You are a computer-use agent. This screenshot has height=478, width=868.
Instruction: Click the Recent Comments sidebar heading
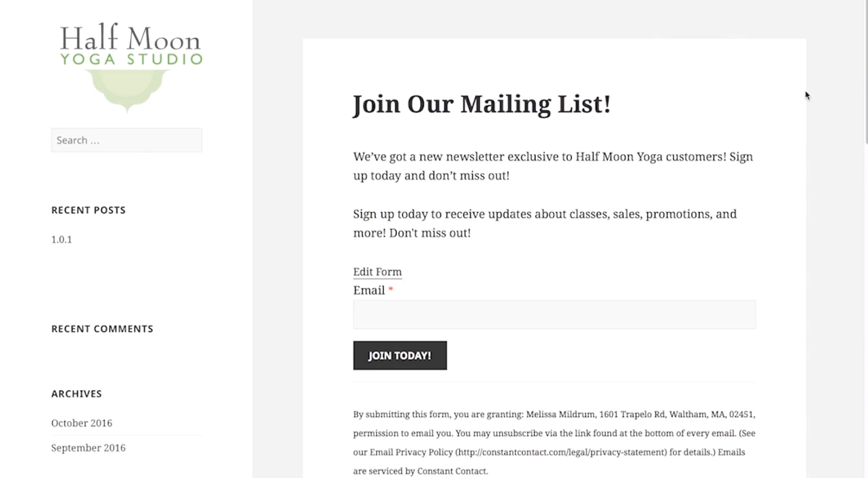tap(102, 329)
